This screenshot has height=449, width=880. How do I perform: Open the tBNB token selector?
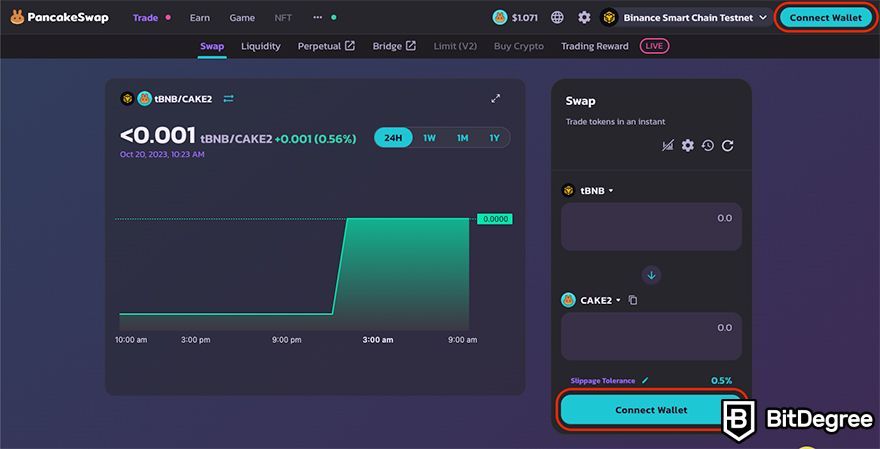pyautogui.click(x=588, y=190)
